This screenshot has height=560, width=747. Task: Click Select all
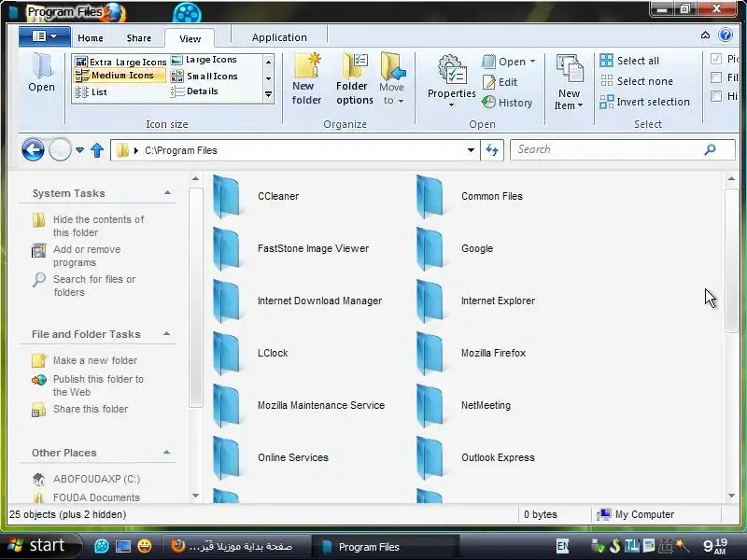pyautogui.click(x=629, y=61)
